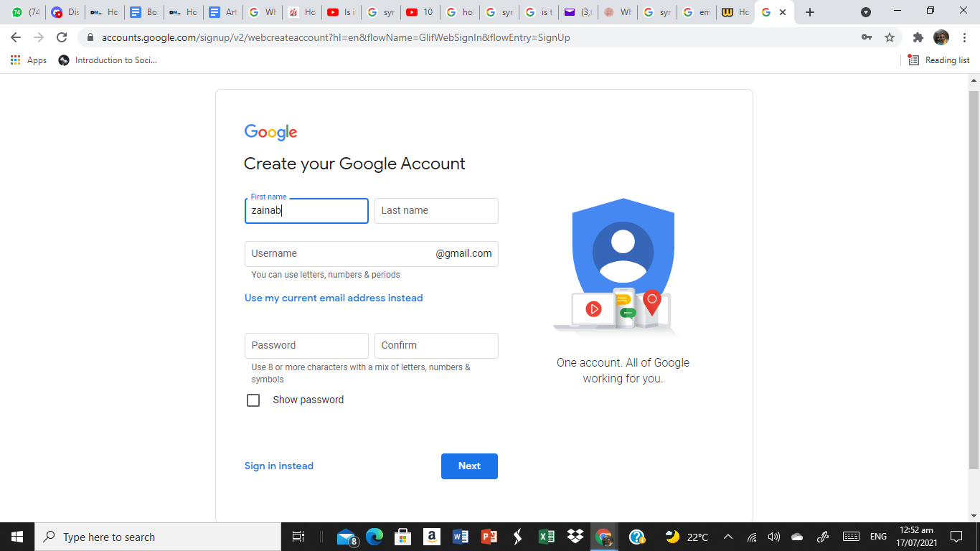Check the Show password checkbox
This screenshot has width=980, height=551.
point(253,400)
